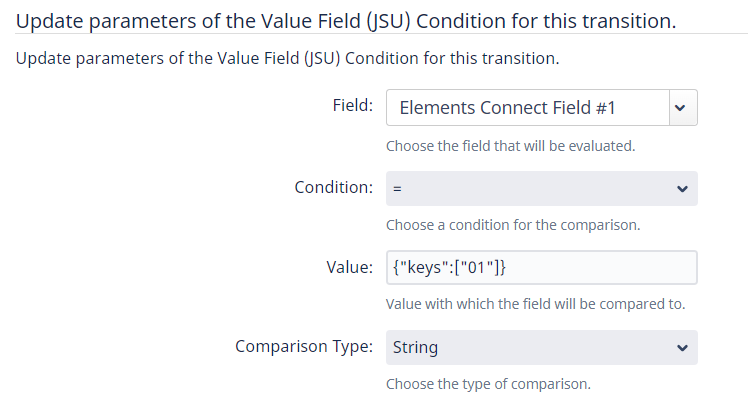This screenshot has width=748, height=399.
Task: Click the 'Value with which the field' hint
Action: 535,304
